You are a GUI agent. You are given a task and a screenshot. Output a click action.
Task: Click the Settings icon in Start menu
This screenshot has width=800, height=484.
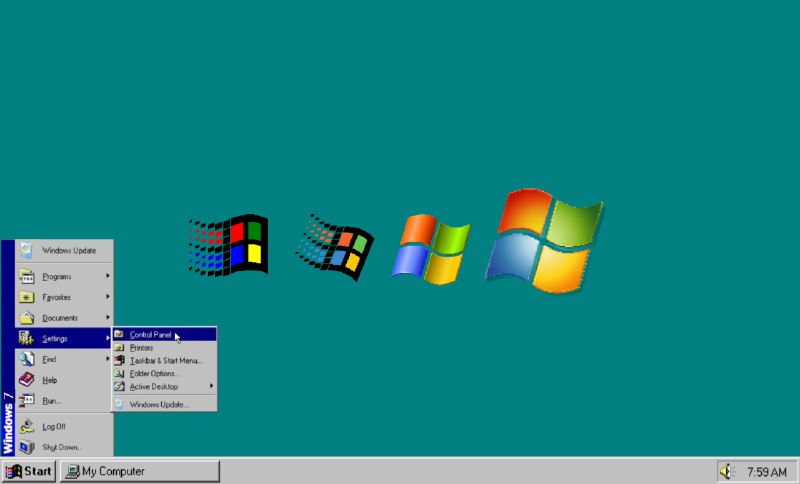27,338
